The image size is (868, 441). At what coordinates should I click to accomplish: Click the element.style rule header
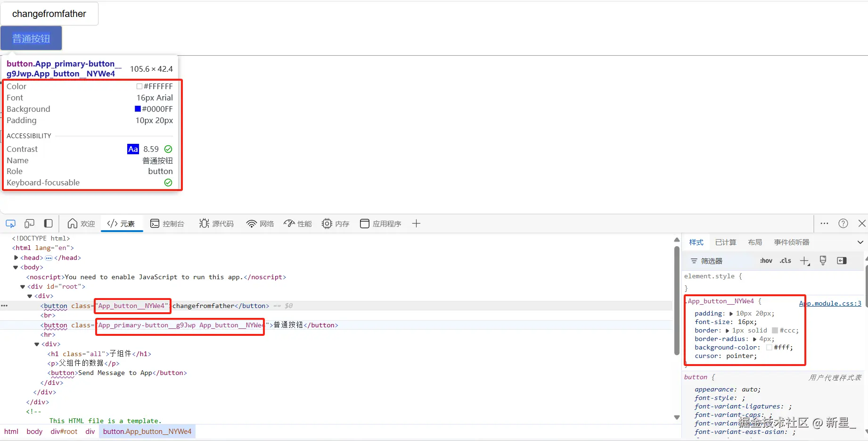click(713, 276)
